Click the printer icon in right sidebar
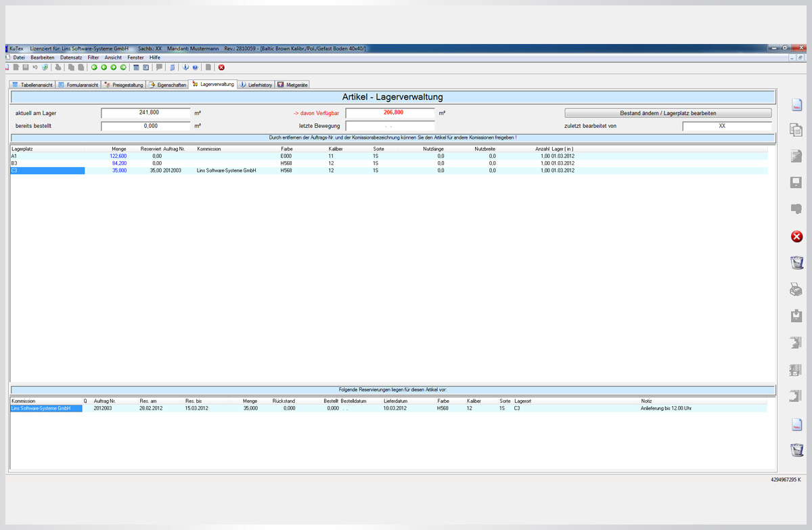This screenshot has width=812, height=530. (796, 290)
